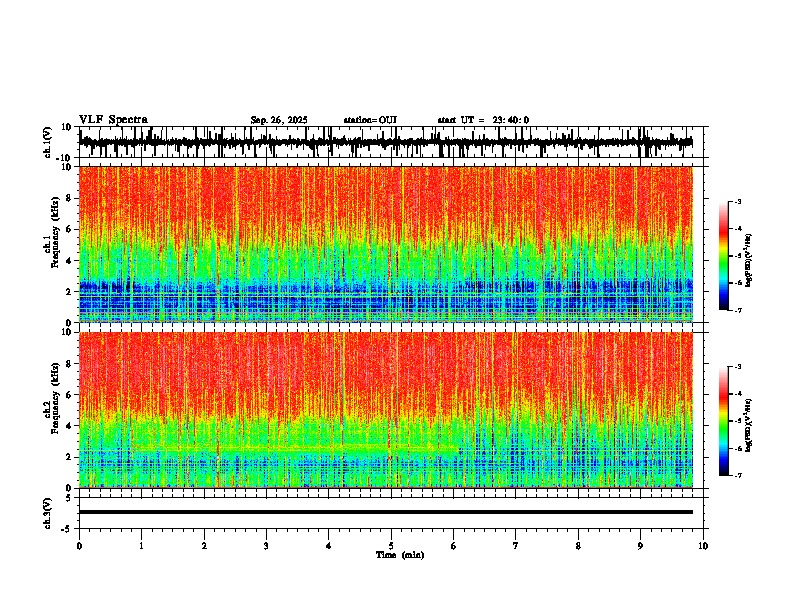Click inside the ch.2 frequency spectrogram

[x=386, y=410]
